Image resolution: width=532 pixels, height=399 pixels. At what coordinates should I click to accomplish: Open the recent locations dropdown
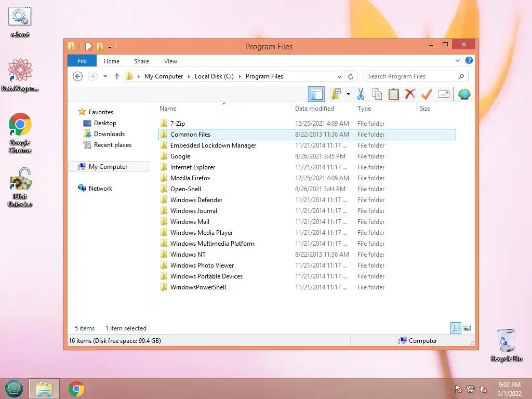tap(105, 76)
